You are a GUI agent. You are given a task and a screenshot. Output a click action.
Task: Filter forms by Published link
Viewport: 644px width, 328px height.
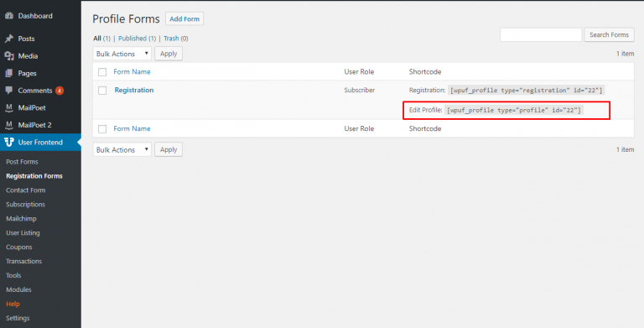(132, 39)
